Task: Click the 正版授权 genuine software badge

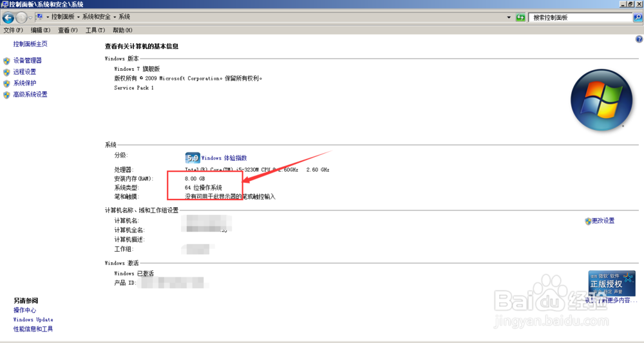Action: pos(612,283)
